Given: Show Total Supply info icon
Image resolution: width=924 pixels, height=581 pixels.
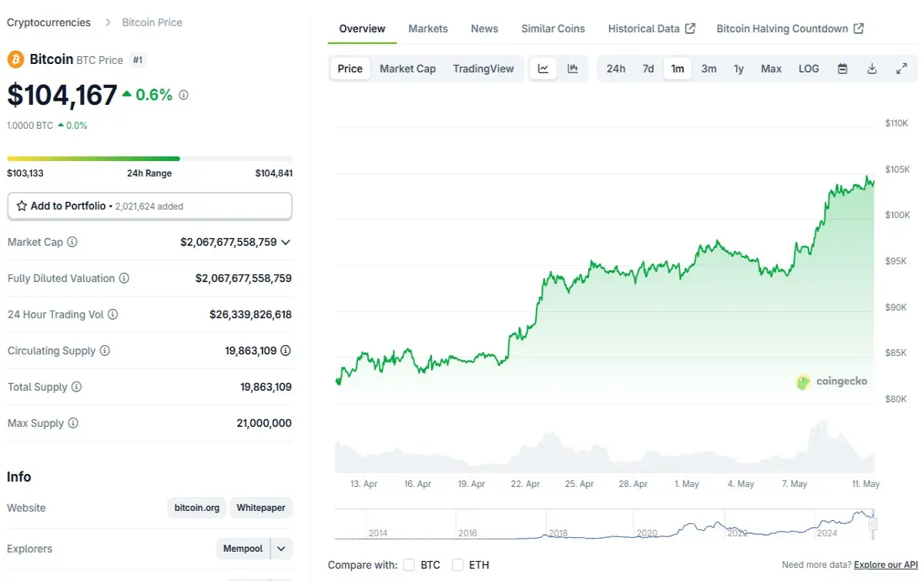Looking at the screenshot, I should [76, 387].
